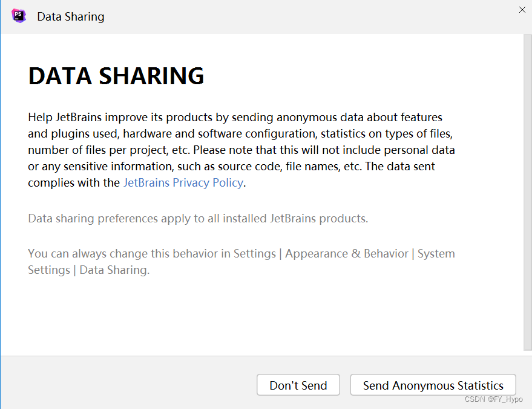Click empty footer area left of Don't Send

pos(129,384)
